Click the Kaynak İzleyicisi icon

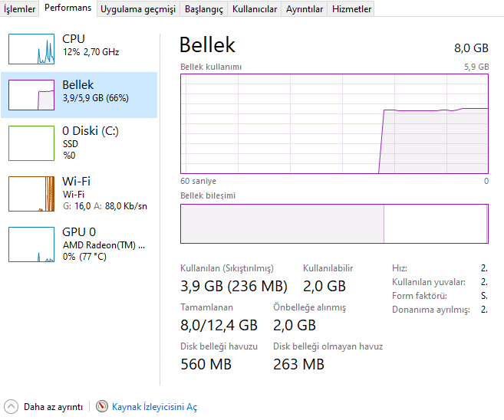[102, 407]
